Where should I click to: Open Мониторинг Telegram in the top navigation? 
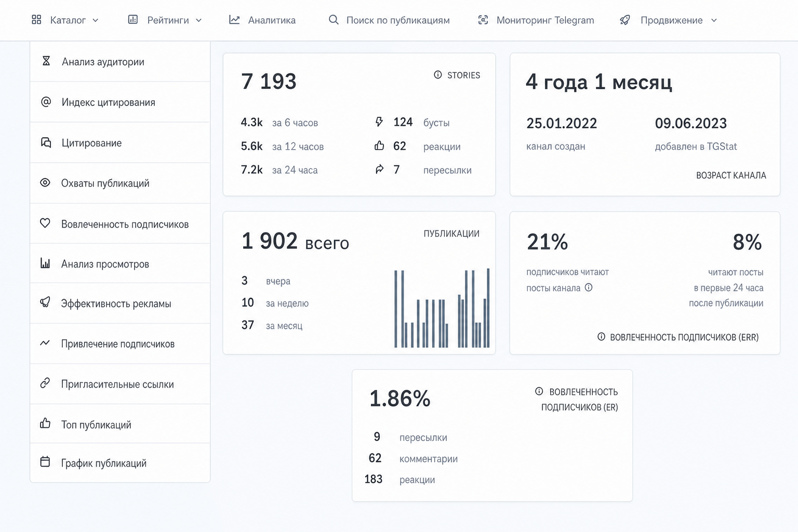point(536,20)
